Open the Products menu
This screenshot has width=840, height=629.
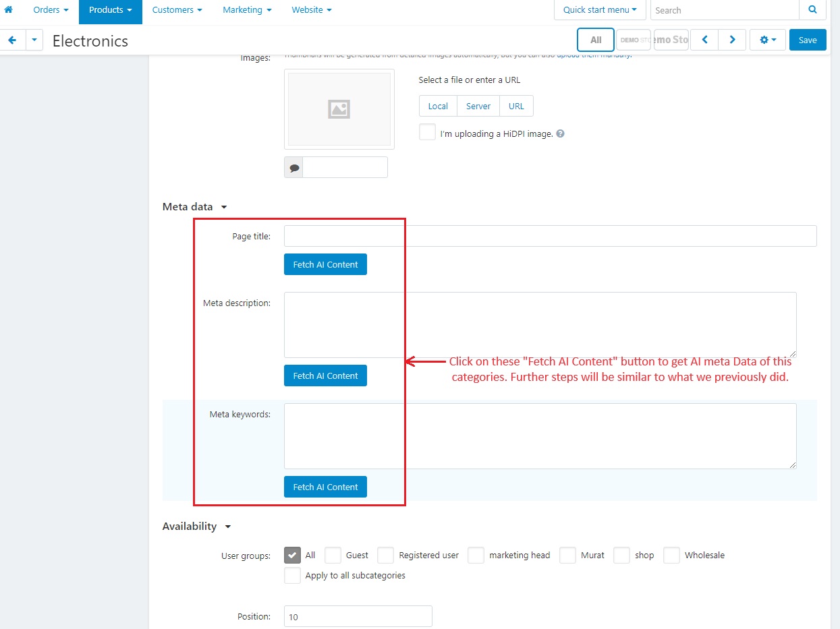click(111, 10)
